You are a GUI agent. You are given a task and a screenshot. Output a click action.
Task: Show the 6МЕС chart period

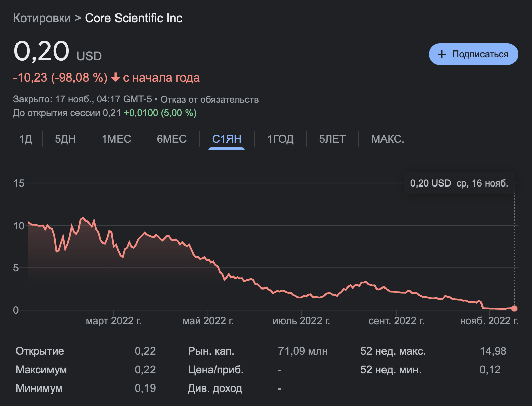coord(172,139)
